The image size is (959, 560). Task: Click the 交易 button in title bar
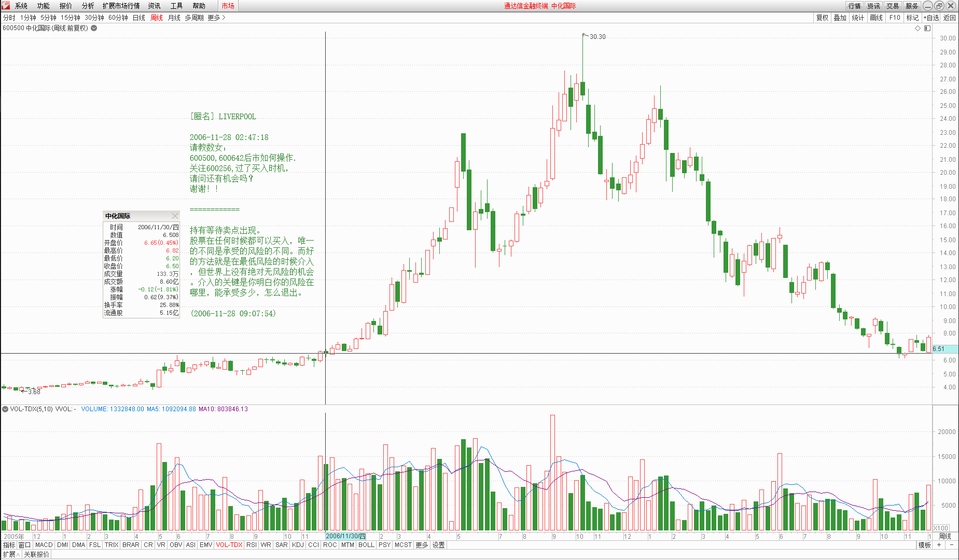point(892,6)
